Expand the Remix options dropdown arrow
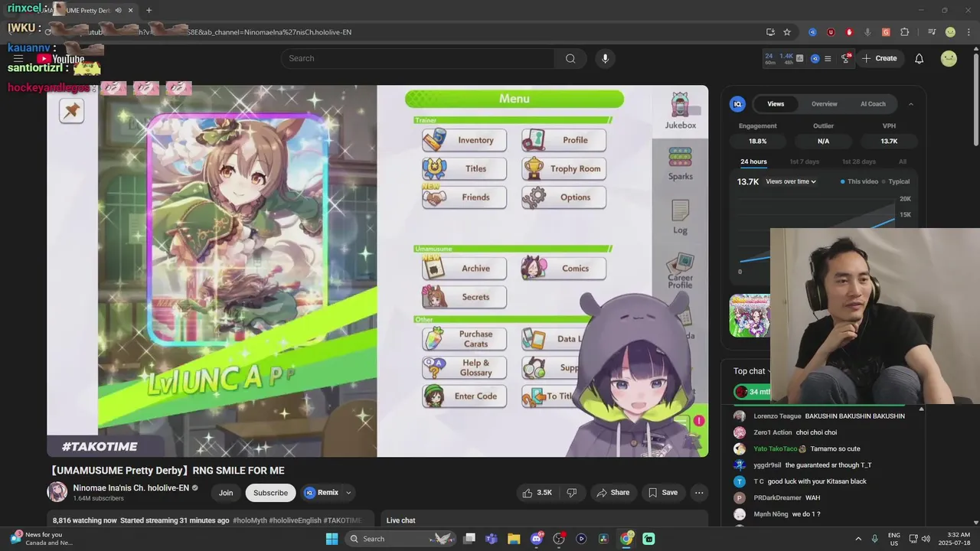Viewport: 980px width, 551px height. coord(348,493)
